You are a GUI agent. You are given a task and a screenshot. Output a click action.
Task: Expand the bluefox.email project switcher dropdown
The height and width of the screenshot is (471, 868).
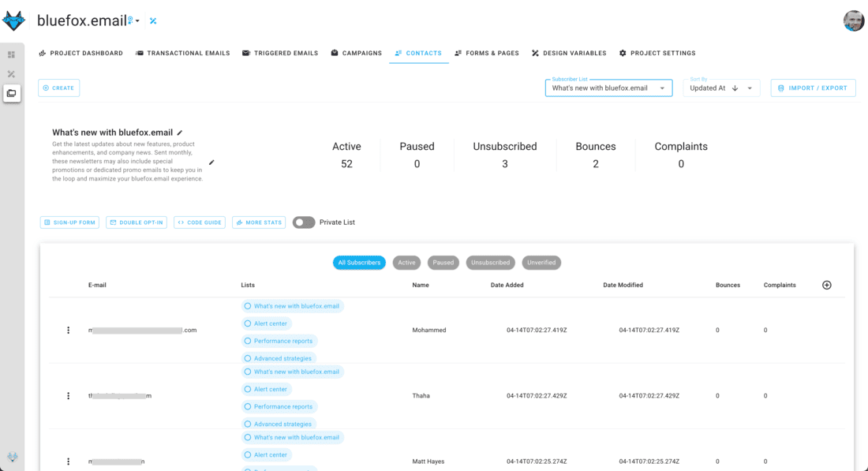coord(137,21)
